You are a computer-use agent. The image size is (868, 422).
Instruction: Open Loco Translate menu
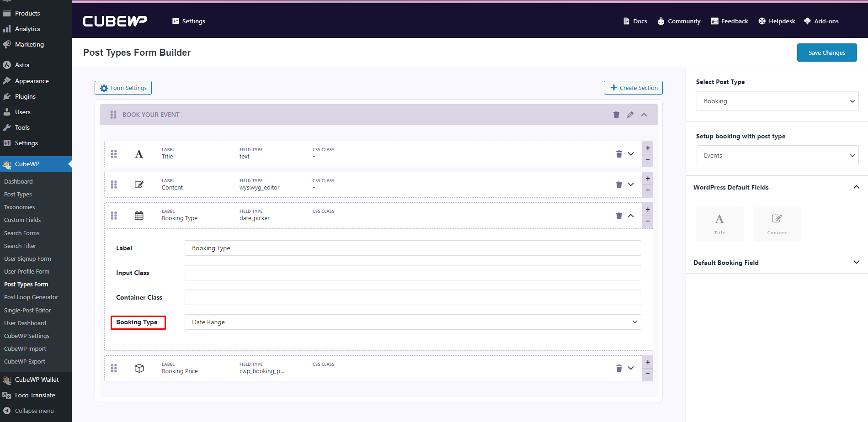pos(36,395)
